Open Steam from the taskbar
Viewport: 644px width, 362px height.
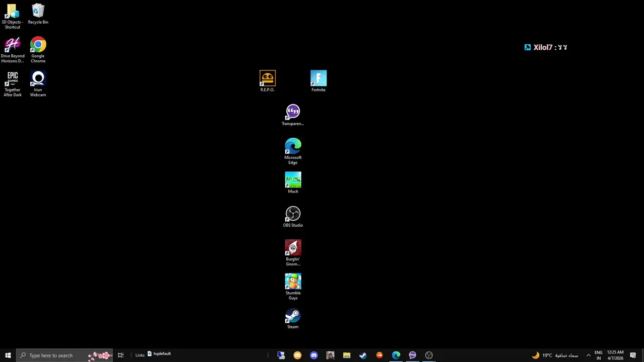[x=363, y=355]
